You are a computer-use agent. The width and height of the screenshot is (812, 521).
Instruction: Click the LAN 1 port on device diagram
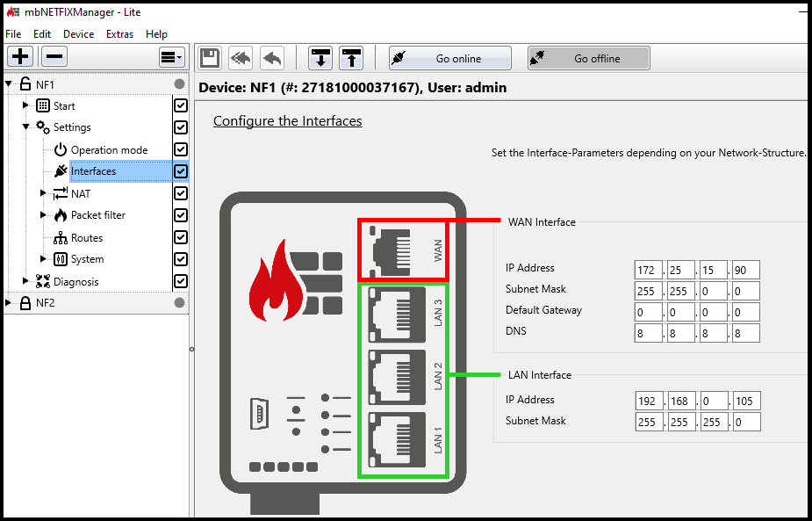tap(397, 440)
